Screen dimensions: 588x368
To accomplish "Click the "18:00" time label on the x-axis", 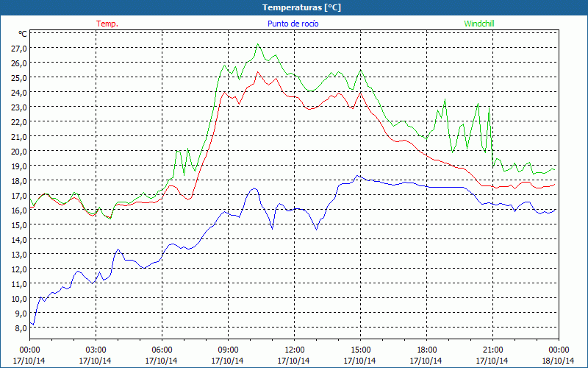I will tap(427, 350).
